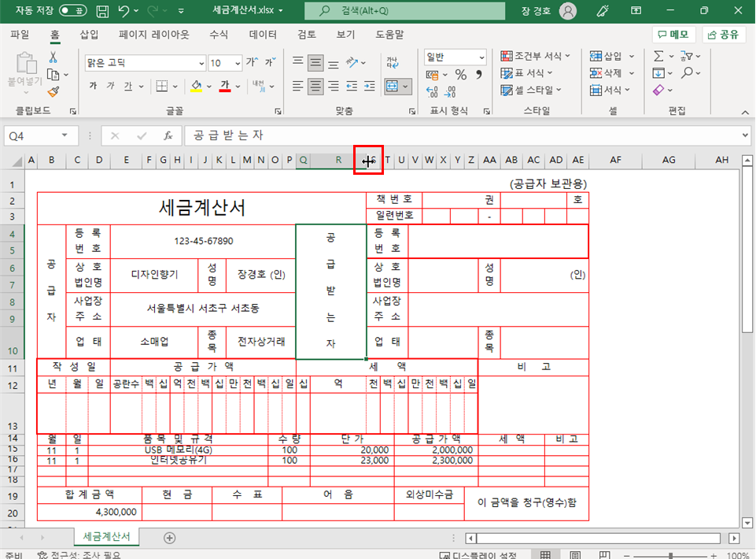Open Find & Select magnifier icon
Viewport: 756px width, 559px height.
pos(688,73)
